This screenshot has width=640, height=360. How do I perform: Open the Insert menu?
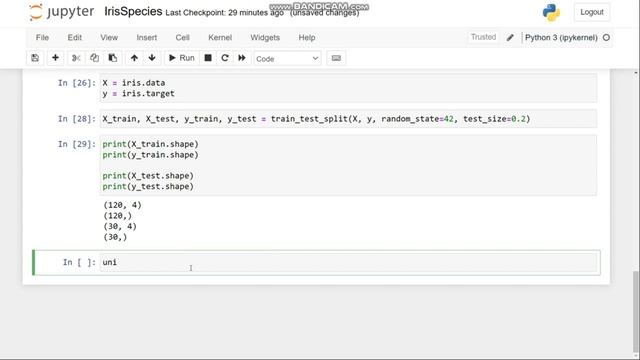click(x=147, y=38)
